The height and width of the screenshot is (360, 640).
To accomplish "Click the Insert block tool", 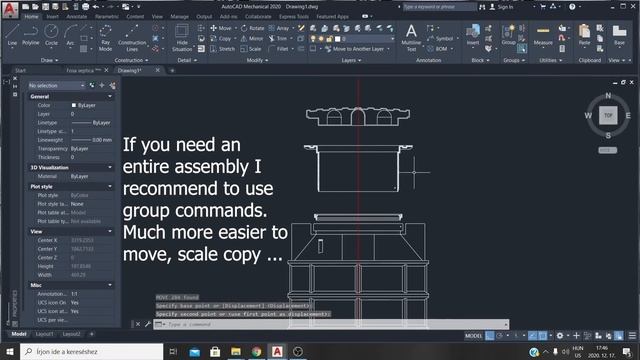I will tap(473, 35).
